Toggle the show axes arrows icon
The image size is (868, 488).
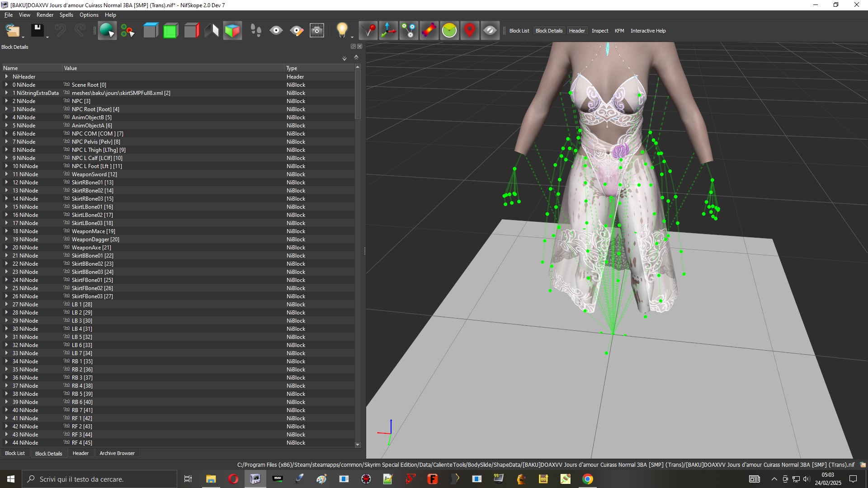[388, 31]
